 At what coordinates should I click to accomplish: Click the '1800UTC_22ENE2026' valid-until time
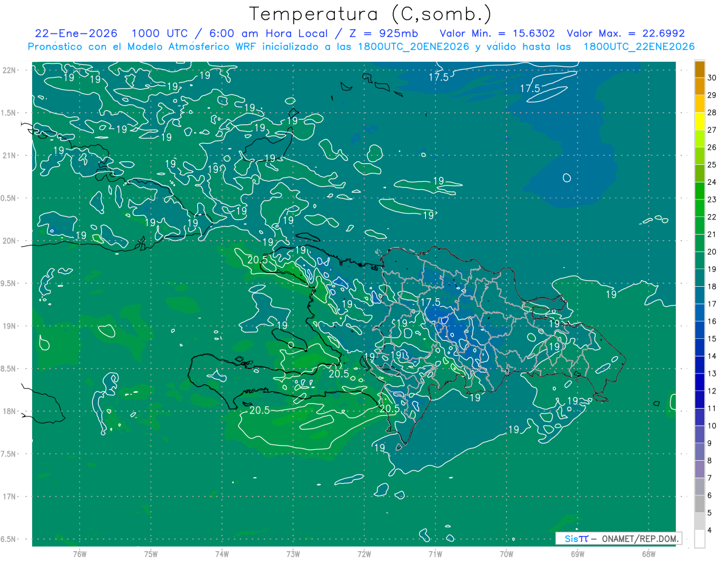pyautogui.click(x=639, y=47)
